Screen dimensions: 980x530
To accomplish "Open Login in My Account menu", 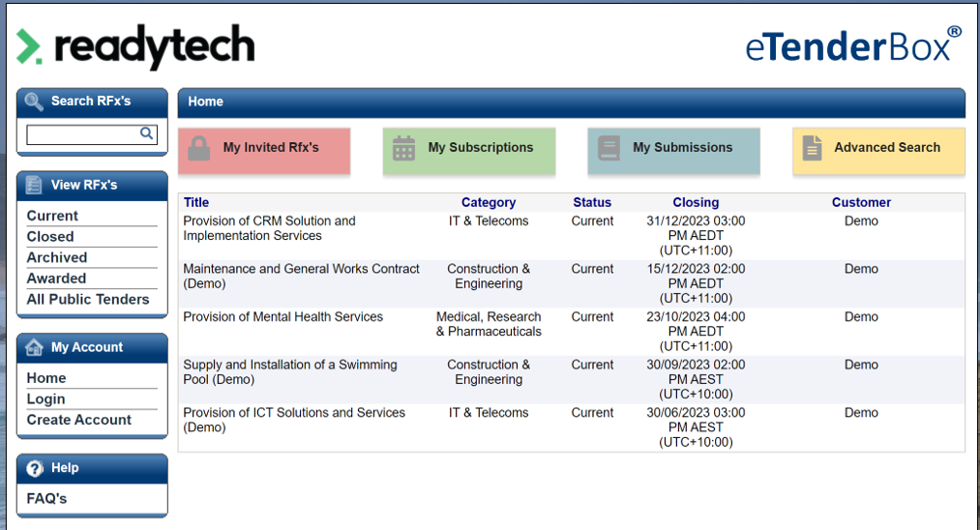I will (45, 399).
